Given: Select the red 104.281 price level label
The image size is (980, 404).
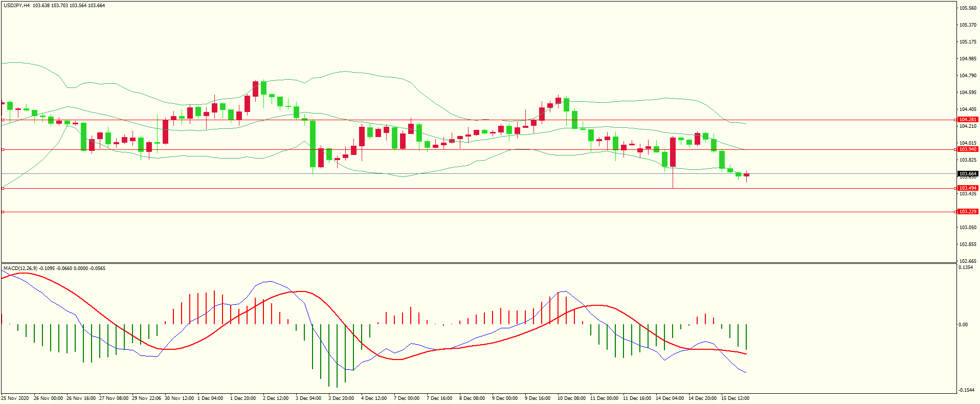Looking at the screenshot, I should 967,120.
